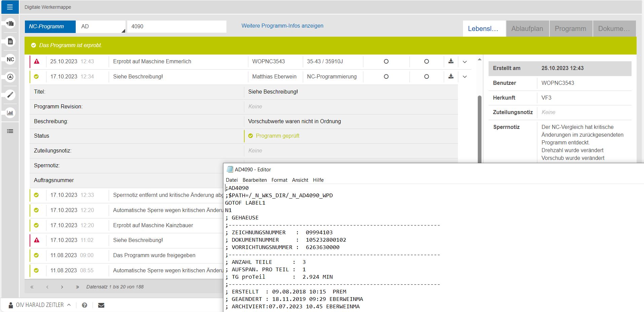Go to next page of records
644x312 pixels.
click(62, 287)
